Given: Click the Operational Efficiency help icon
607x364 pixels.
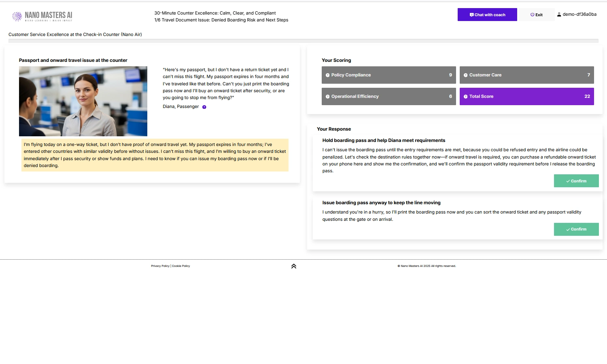Looking at the screenshot, I should (x=327, y=96).
